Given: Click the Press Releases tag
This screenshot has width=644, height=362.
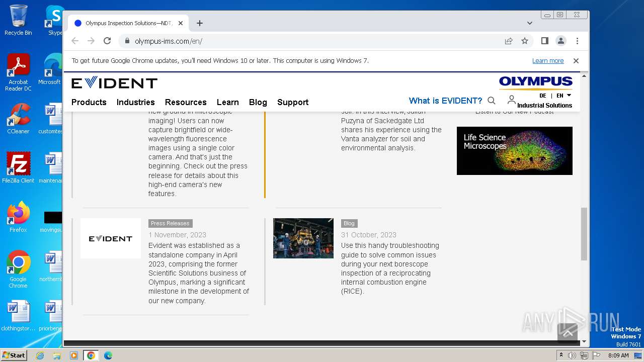Looking at the screenshot, I should click(x=171, y=223).
